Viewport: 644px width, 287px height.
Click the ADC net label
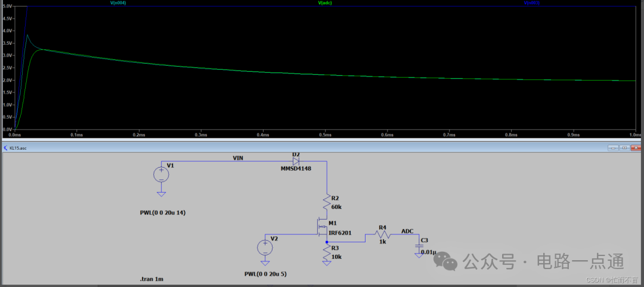pyautogui.click(x=407, y=231)
